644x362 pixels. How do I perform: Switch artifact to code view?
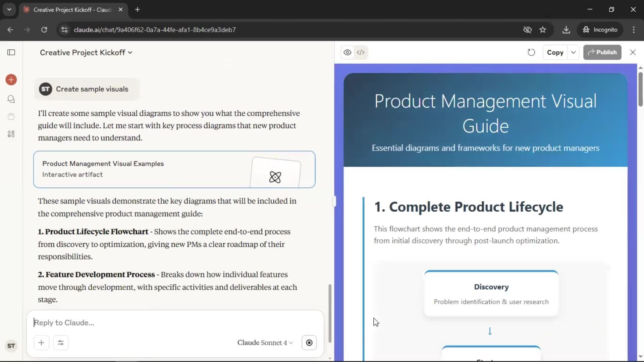(x=361, y=52)
